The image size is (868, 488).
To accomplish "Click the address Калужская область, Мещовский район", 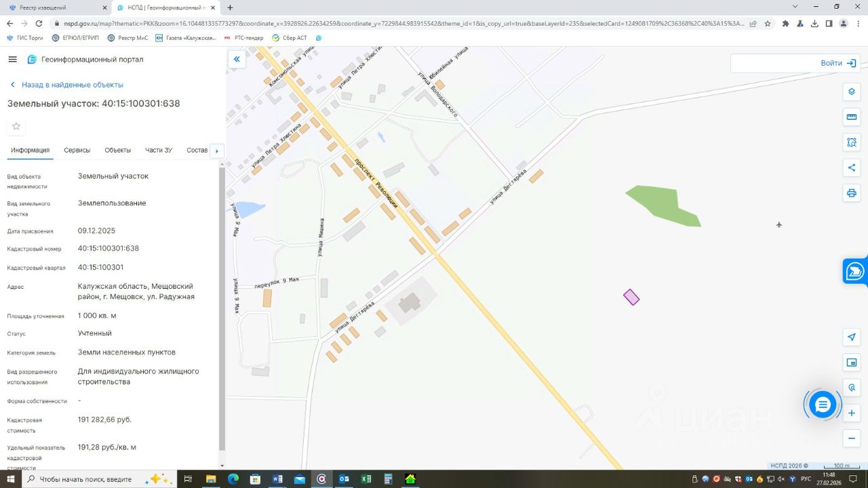I will click(x=136, y=291).
